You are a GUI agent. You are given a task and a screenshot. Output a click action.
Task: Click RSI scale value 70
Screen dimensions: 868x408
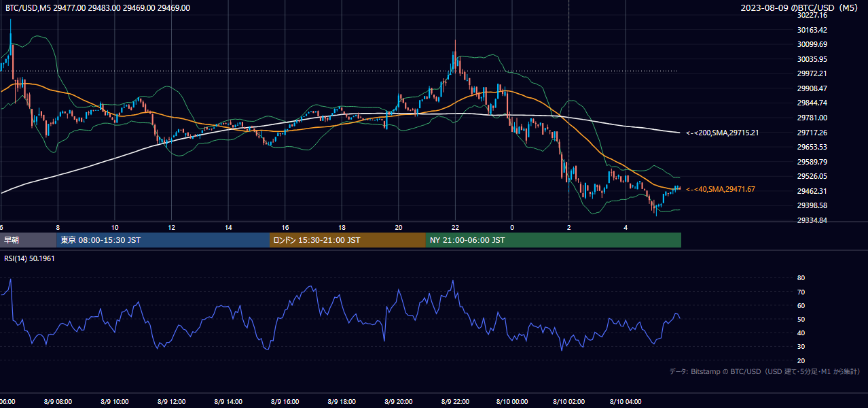[x=801, y=292]
